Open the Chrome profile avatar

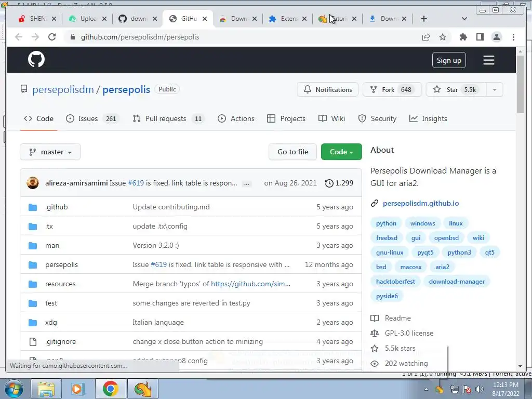tap(497, 37)
